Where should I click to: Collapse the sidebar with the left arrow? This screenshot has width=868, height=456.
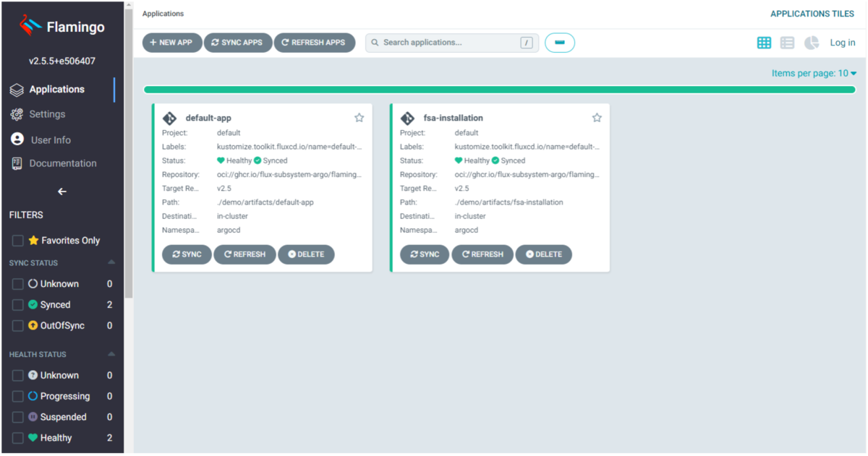pos(61,192)
